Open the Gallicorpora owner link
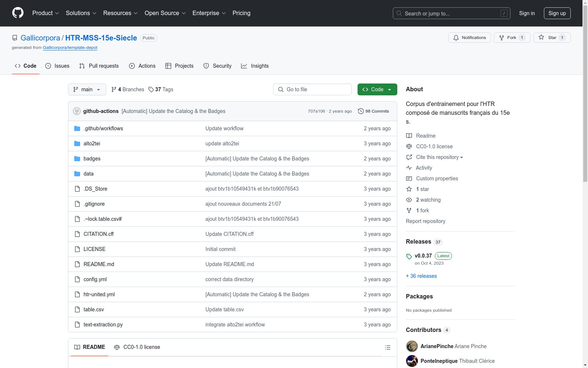 [x=40, y=38]
